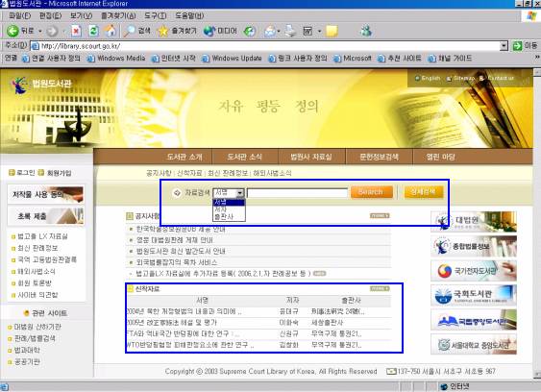Launch the Messenger icon in the toolbar
Viewport: 541px width, 392px height.
pos(366,31)
